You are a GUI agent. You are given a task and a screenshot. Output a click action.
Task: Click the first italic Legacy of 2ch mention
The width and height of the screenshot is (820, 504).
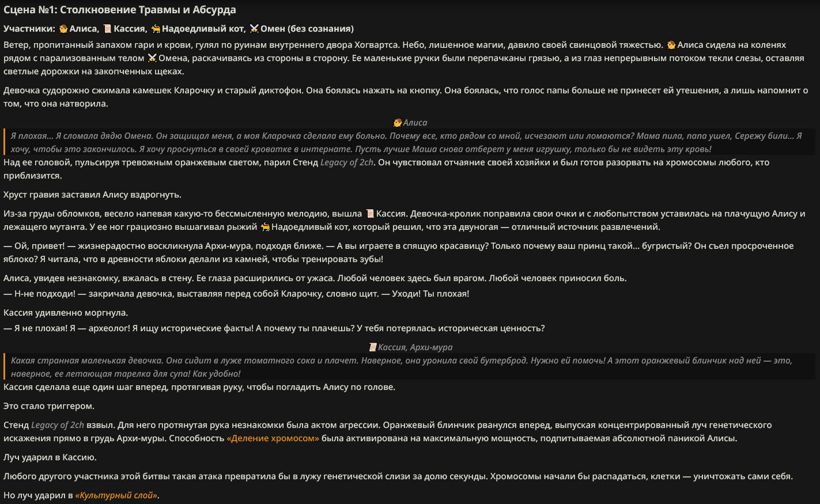coord(347,162)
